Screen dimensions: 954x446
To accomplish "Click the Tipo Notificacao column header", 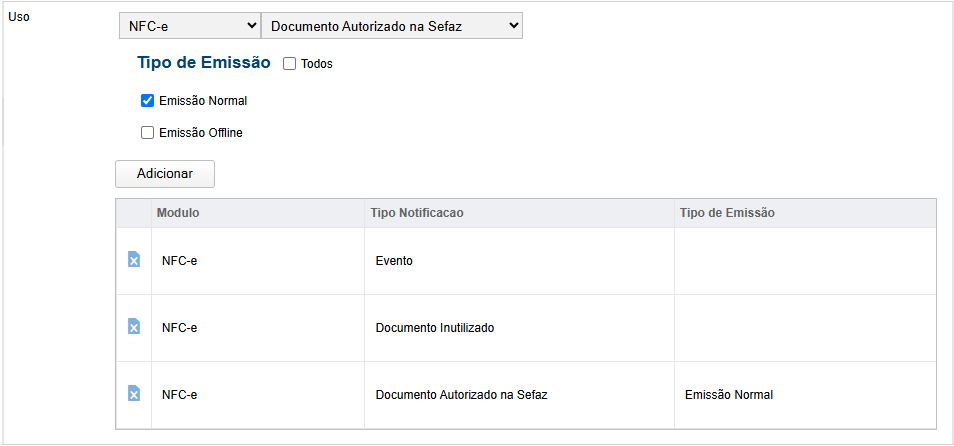I will click(416, 213).
